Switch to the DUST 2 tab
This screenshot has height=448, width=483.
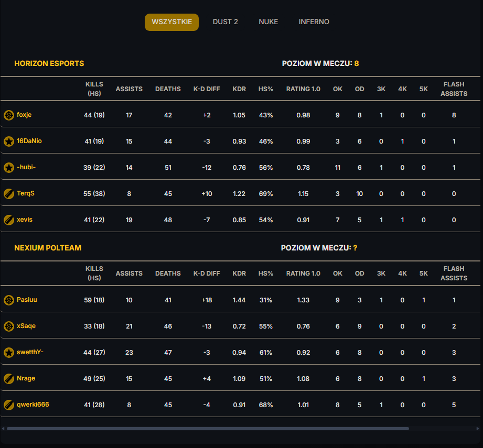(x=225, y=21)
